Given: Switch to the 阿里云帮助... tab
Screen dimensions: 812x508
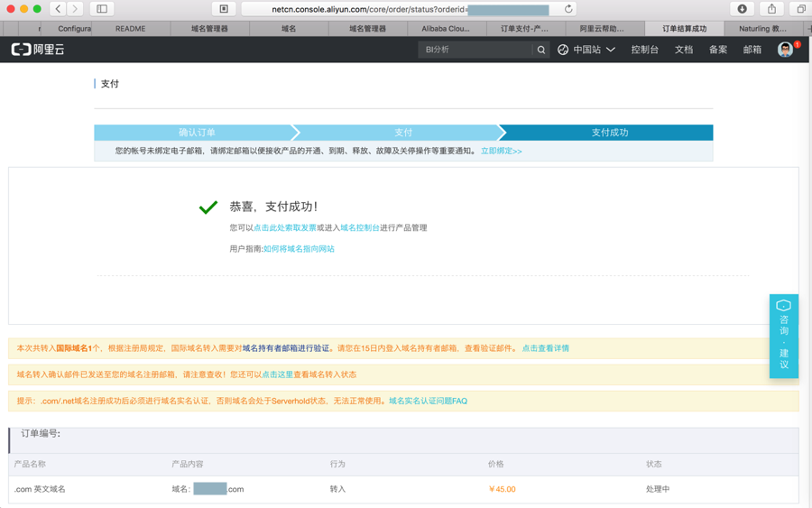Looking at the screenshot, I should point(604,29).
